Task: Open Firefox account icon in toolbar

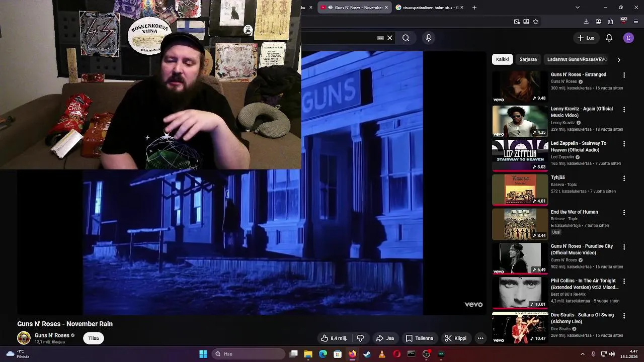Action: [598, 22]
